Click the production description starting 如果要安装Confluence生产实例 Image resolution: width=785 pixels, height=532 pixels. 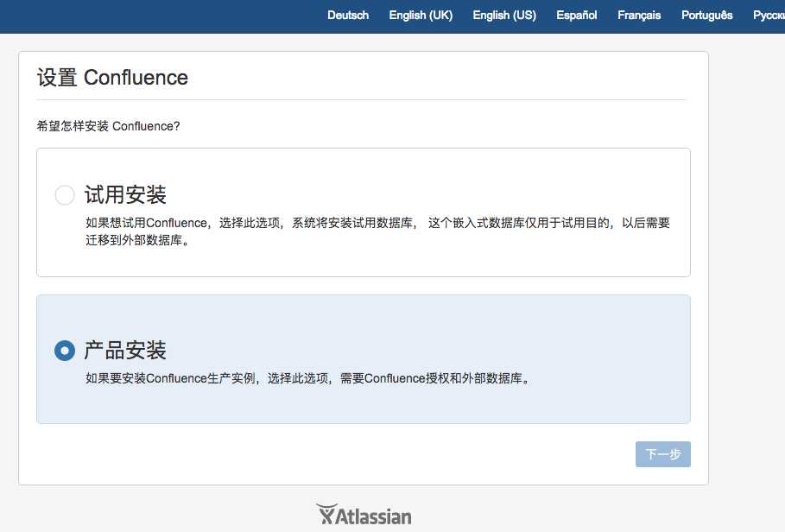pyautogui.click(x=307, y=378)
